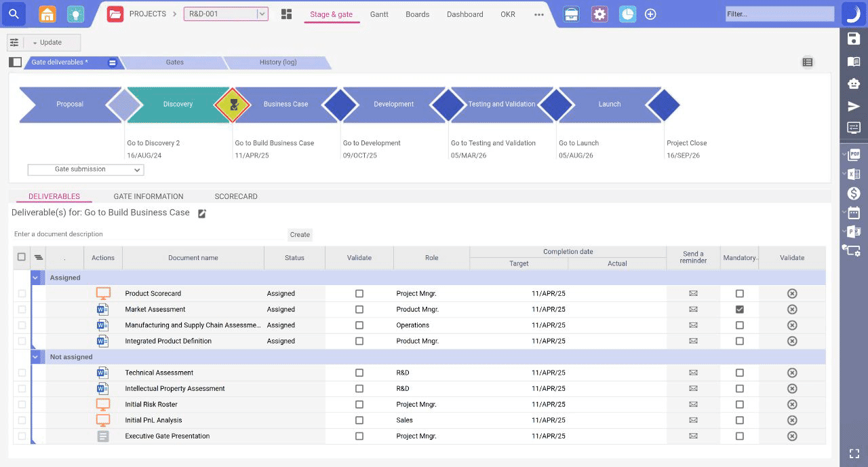Open the calendar export icon in right sidebar
The width and height of the screenshot is (868, 467).
(x=854, y=212)
